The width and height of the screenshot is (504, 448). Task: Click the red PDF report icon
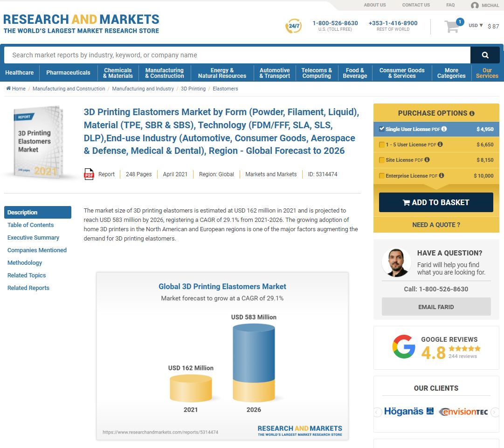89,174
